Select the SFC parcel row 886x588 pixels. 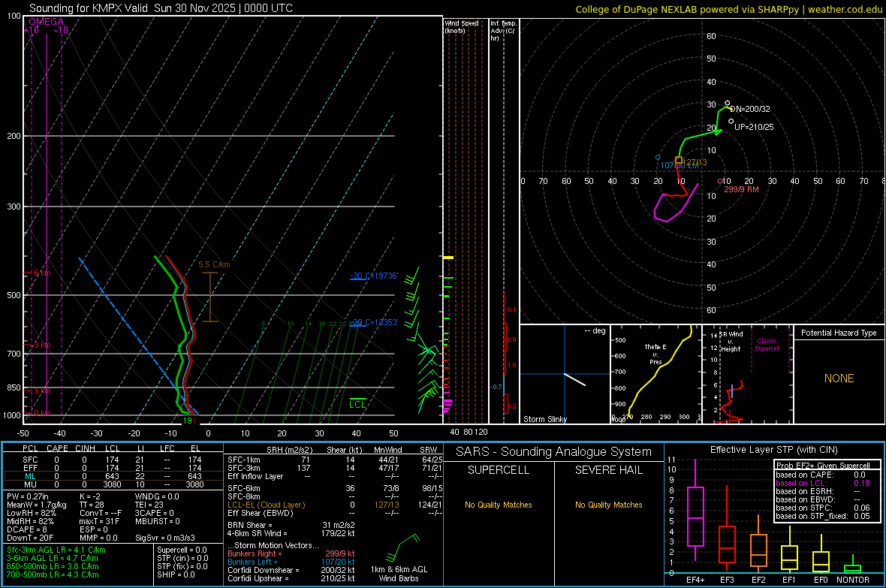coord(113,460)
